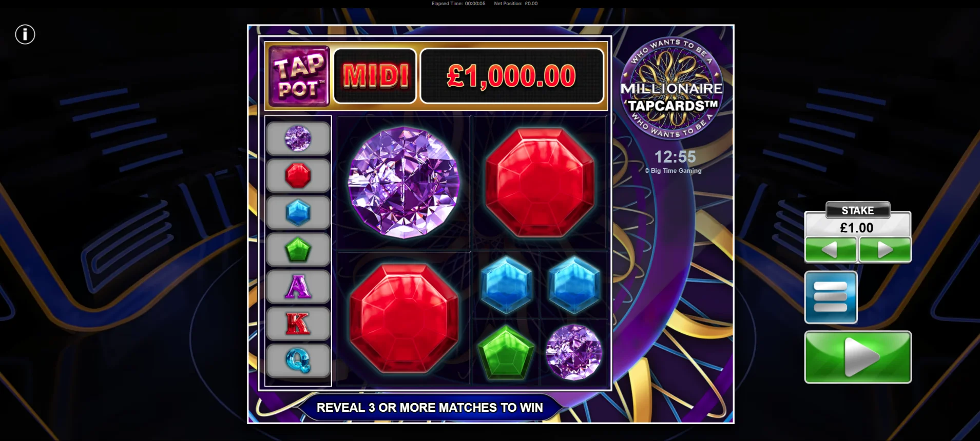Select the red letter K symbol

(x=298, y=324)
